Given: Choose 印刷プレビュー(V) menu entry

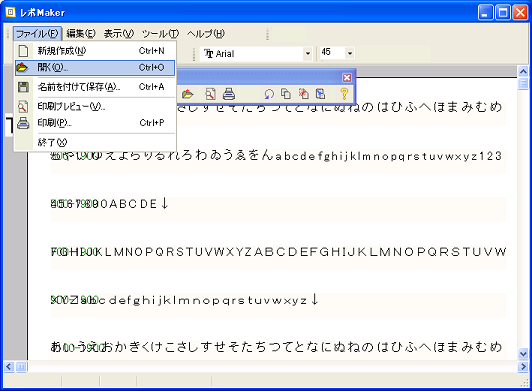Looking at the screenshot, I should click(95, 107).
